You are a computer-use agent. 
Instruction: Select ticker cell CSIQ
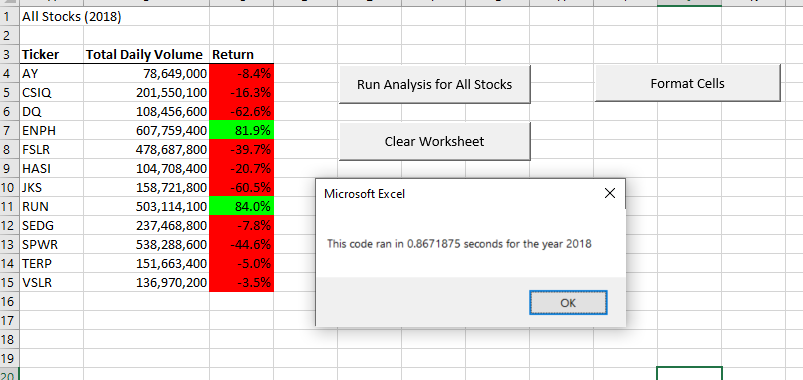tap(51, 93)
